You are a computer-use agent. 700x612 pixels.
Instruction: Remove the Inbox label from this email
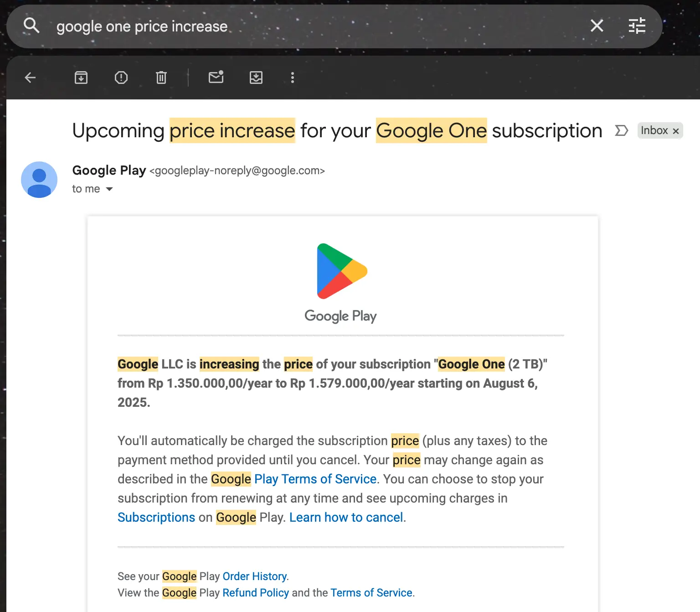tap(675, 131)
